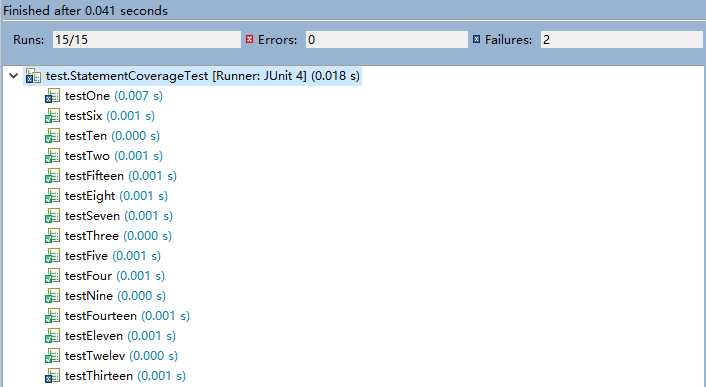This screenshot has height=387, width=706.
Task: Select the testSeven result row
Action: (109, 216)
